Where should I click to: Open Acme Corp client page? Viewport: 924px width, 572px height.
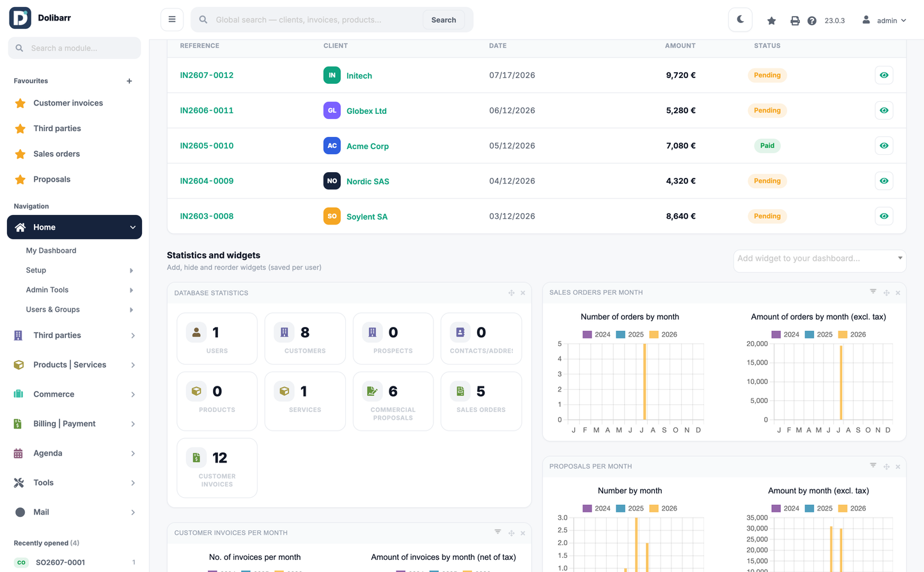[368, 146]
